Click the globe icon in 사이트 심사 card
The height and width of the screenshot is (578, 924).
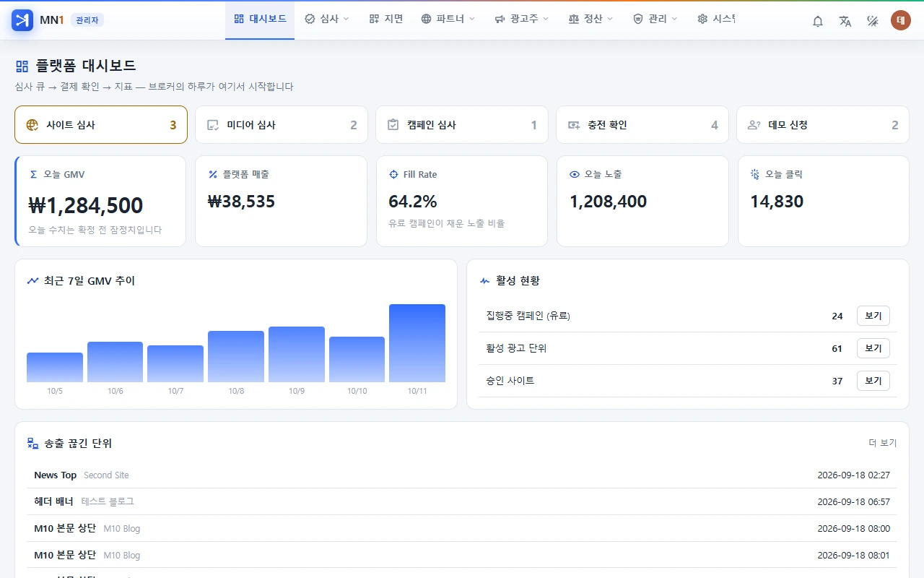click(x=32, y=125)
